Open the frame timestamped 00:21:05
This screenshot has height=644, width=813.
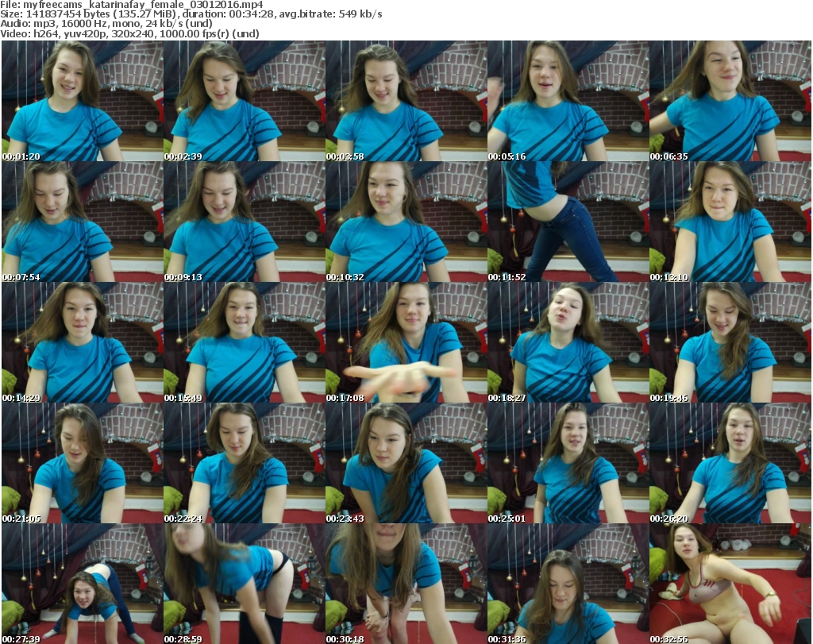pos(83,463)
